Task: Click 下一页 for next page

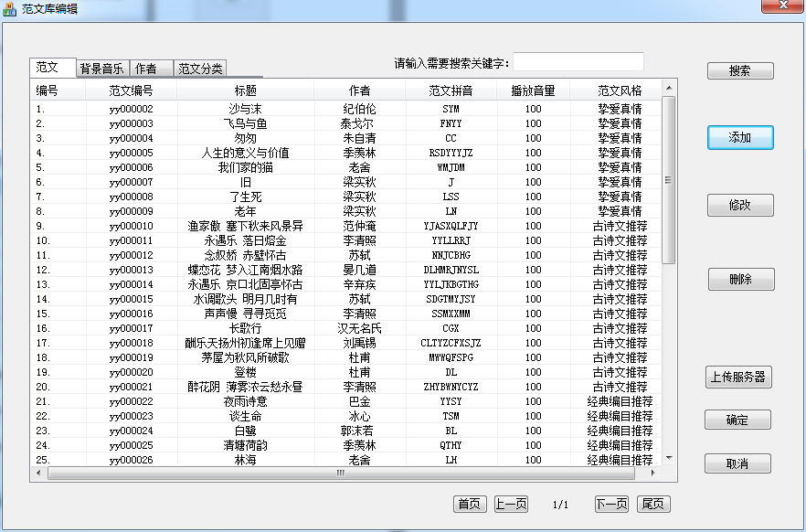Action: [x=610, y=505]
